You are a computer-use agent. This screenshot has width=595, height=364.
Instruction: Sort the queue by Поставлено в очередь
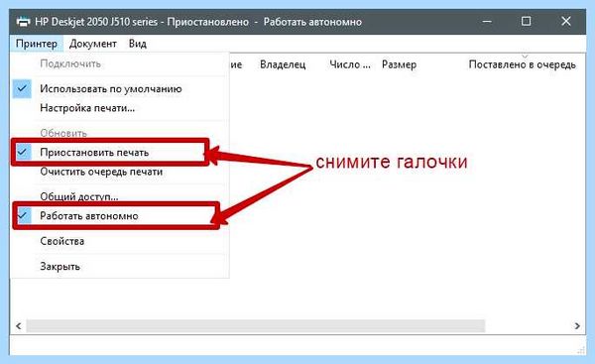click(523, 64)
